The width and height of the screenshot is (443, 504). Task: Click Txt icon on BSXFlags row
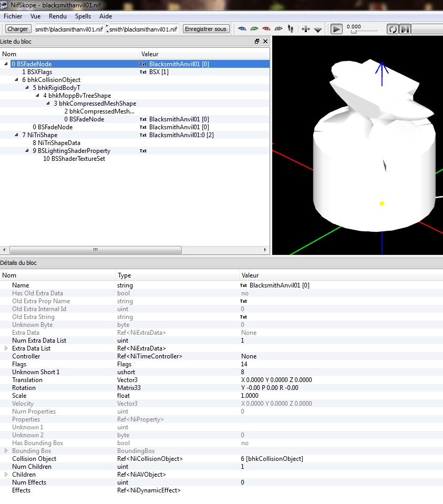coord(143,72)
